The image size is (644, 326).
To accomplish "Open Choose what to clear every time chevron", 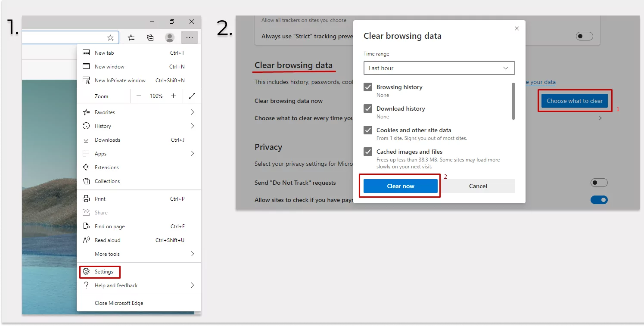I will [x=600, y=118].
